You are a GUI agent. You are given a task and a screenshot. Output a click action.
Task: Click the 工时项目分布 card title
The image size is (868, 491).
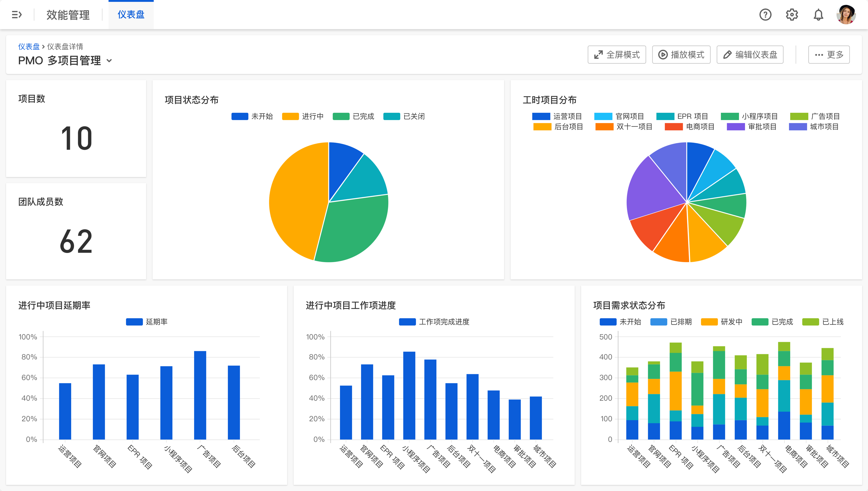549,100
